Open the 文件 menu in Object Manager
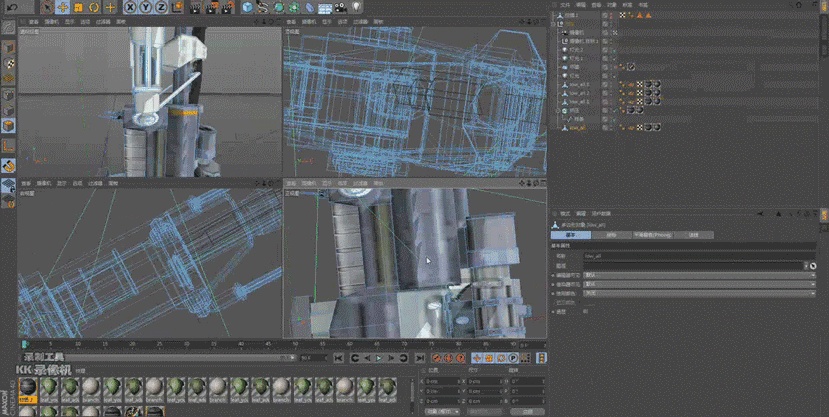Viewport: 829px width, 417px height. click(565, 5)
